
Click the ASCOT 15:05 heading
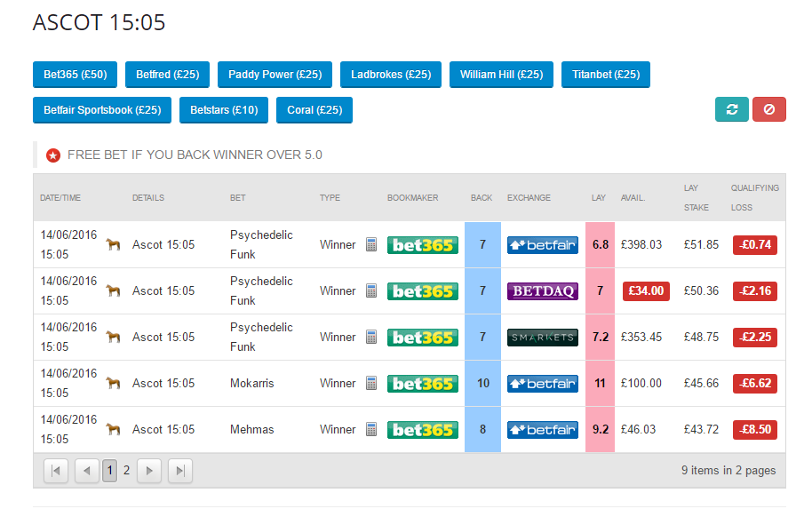pos(99,22)
